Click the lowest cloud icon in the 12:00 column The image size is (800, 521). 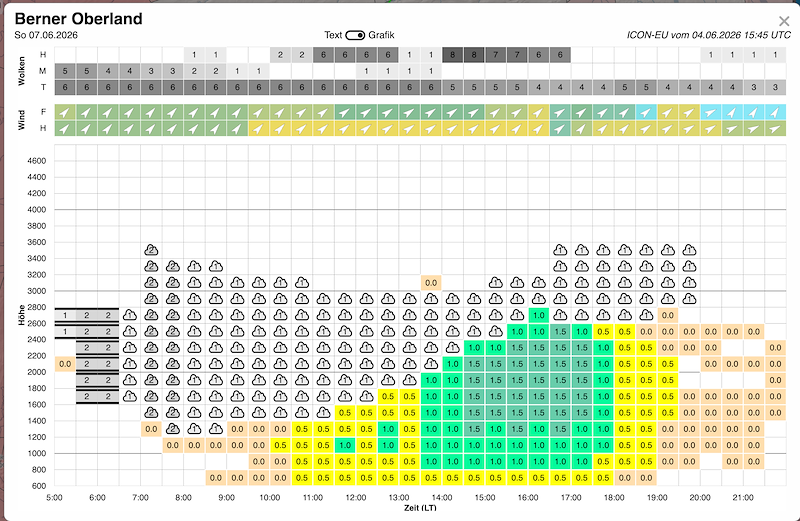point(366,396)
